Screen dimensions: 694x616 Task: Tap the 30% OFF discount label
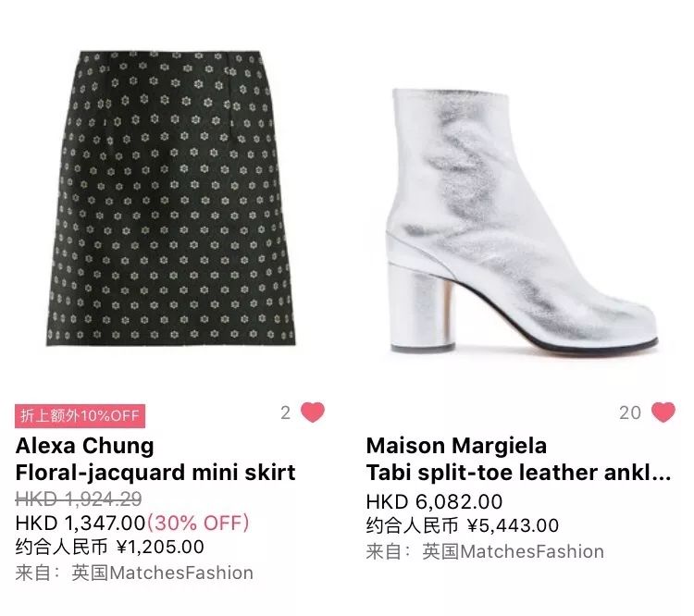tap(198, 524)
